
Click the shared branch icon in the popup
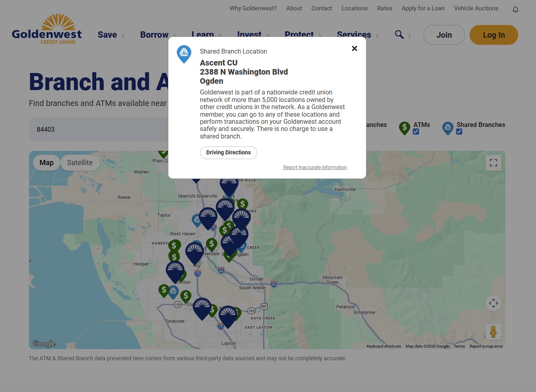click(x=184, y=54)
